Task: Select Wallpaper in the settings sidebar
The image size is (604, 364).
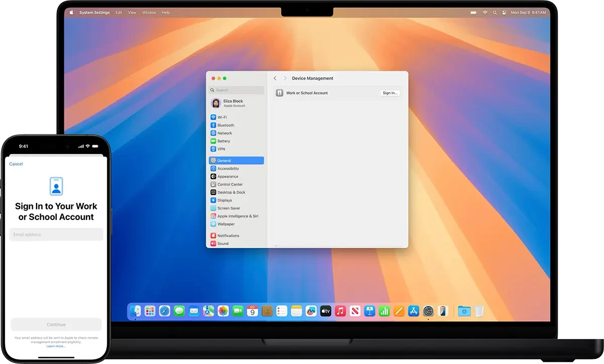Action: pos(236,224)
